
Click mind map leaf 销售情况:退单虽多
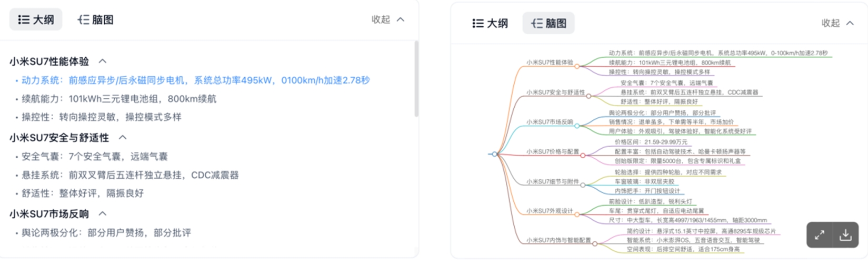coord(671,122)
